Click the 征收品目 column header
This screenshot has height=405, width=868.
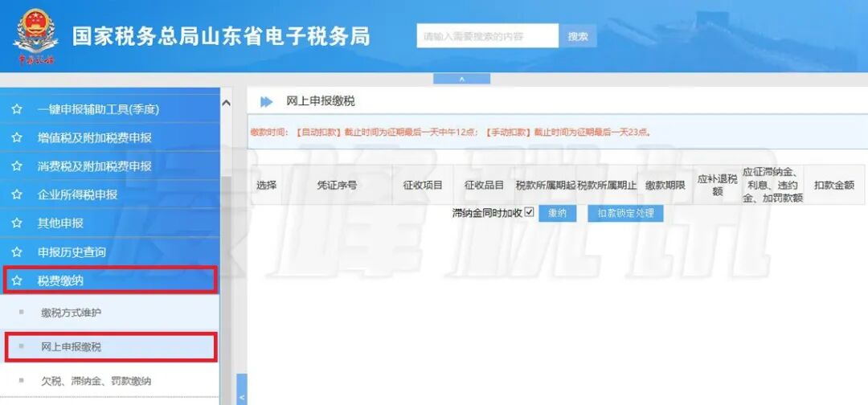(x=485, y=186)
